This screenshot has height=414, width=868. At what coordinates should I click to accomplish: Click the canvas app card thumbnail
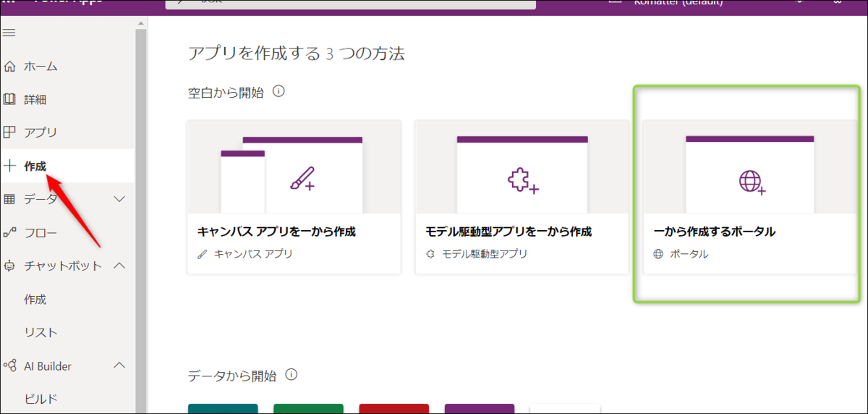click(x=294, y=166)
